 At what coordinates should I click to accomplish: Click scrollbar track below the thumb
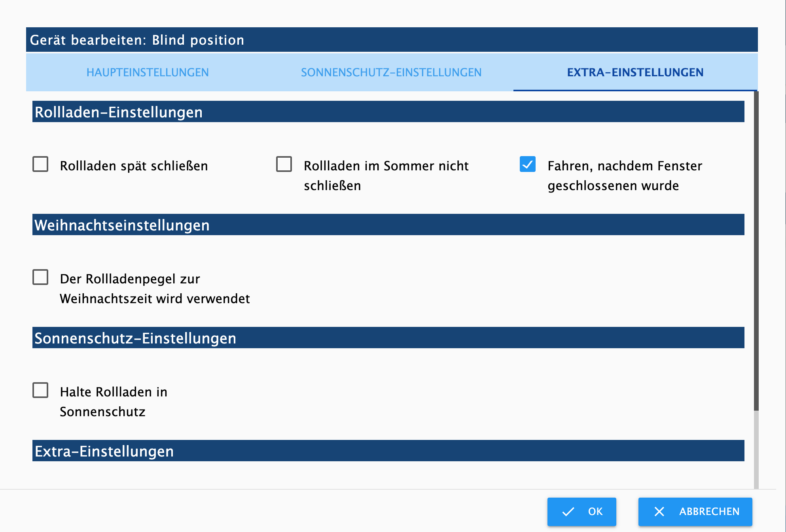tap(756, 451)
